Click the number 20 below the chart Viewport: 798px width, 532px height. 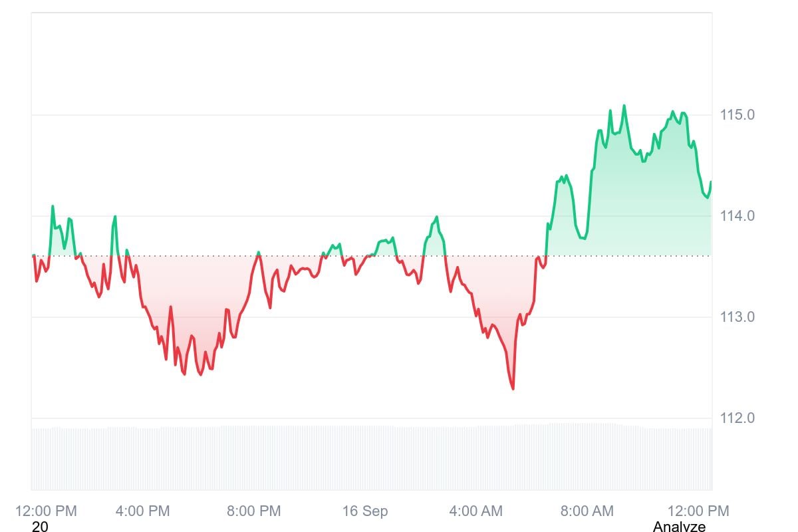click(40, 527)
